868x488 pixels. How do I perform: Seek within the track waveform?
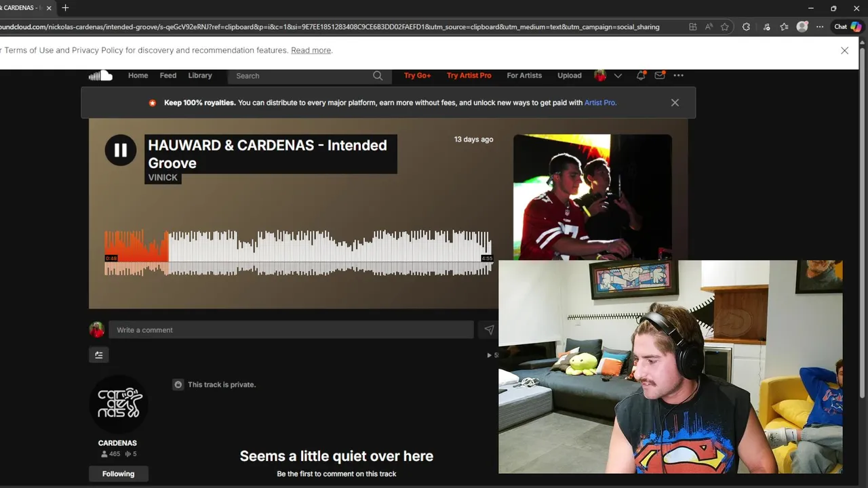pos(298,253)
